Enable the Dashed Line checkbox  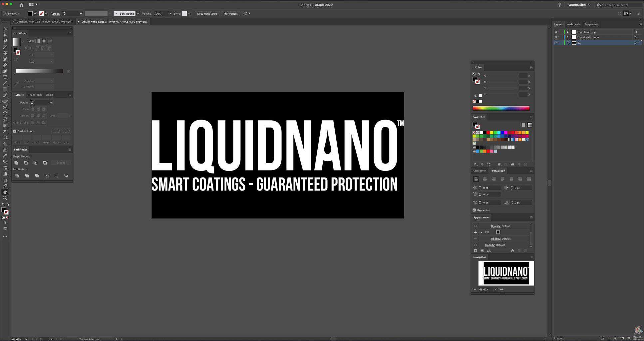pos(15,131)
